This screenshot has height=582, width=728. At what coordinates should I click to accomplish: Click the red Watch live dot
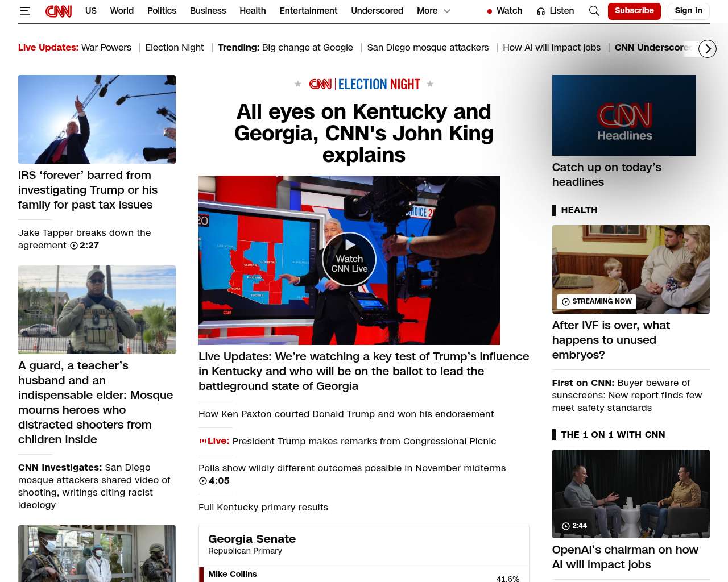point(489,11)
